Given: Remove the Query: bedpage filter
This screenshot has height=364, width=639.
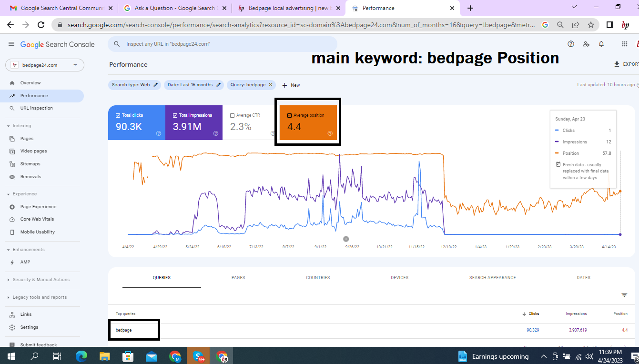Looking at the screenshot, I should [x=271, y=85].
